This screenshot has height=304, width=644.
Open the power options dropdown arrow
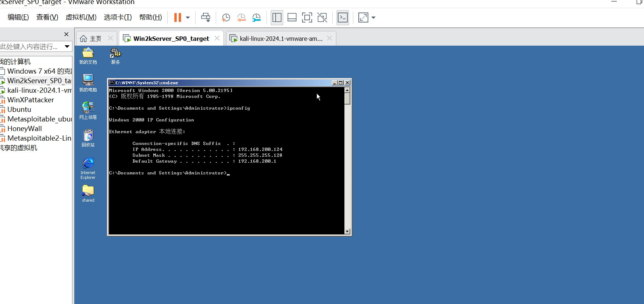(x=188, y=18)
